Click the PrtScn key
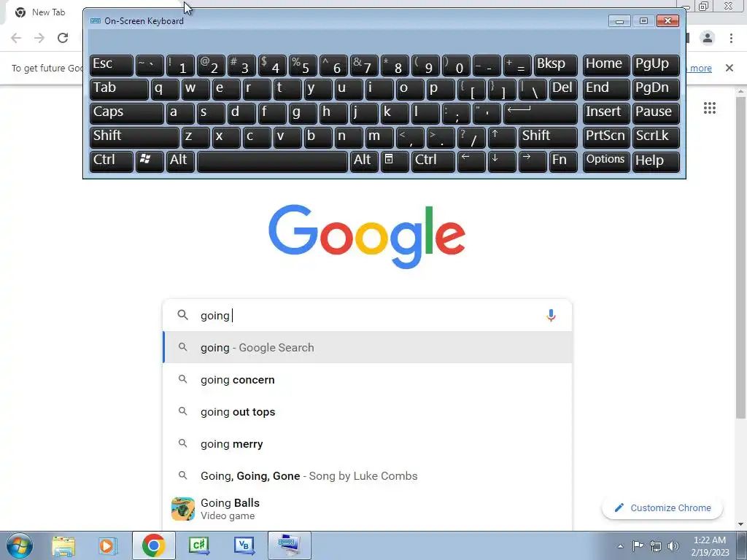 605,137
